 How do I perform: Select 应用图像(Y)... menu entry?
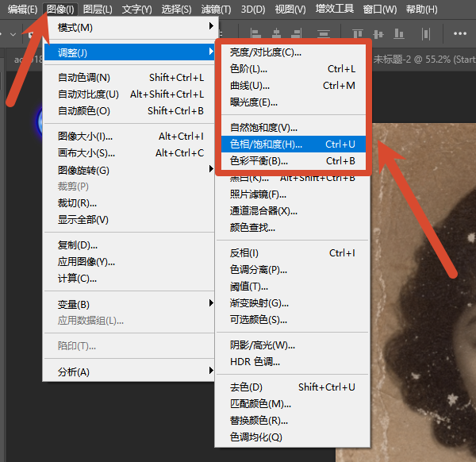point(129,261)
